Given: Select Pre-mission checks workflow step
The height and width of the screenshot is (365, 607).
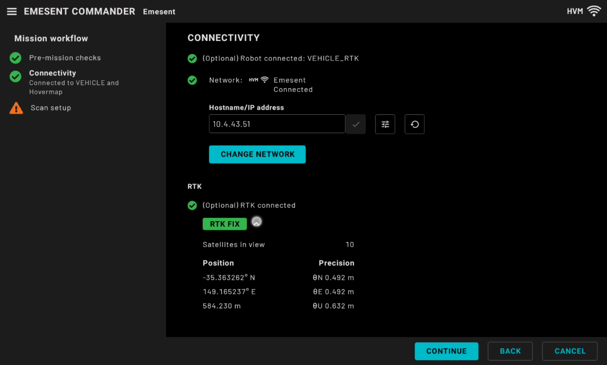Looking at the screenshot, I should 65,58.
